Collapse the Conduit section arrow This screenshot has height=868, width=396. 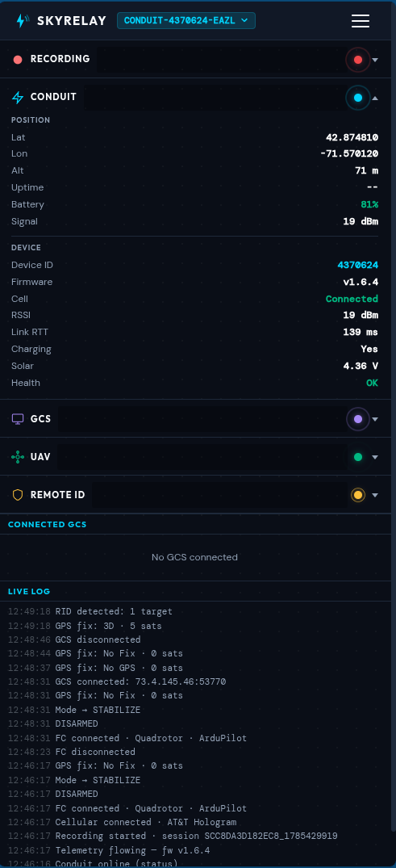pyautogui.click(x=375, y=98)
